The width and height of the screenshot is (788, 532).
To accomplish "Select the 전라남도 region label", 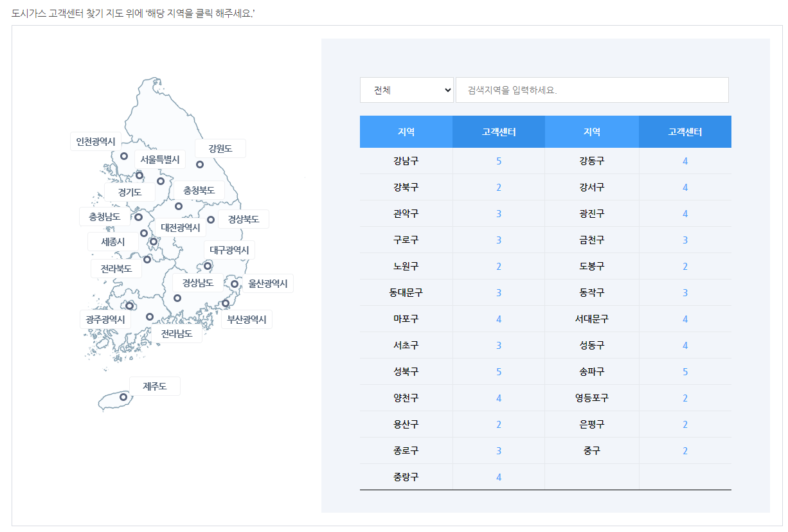I will click(x=177, y=333).
